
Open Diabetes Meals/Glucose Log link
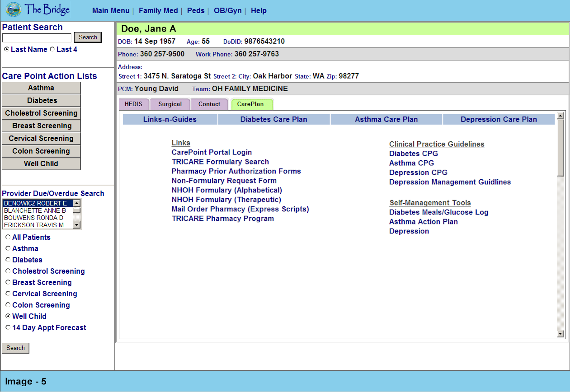438,212
